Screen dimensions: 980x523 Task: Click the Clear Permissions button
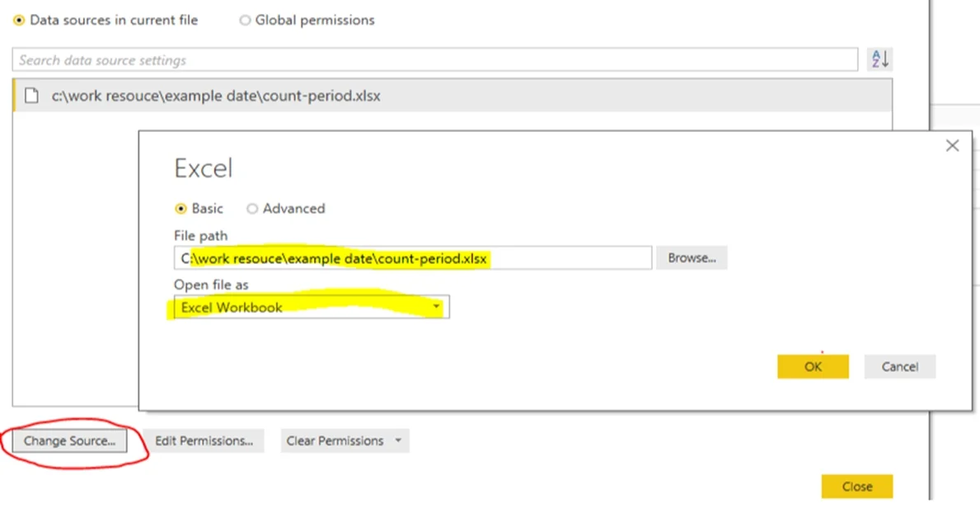pos(335,441)
